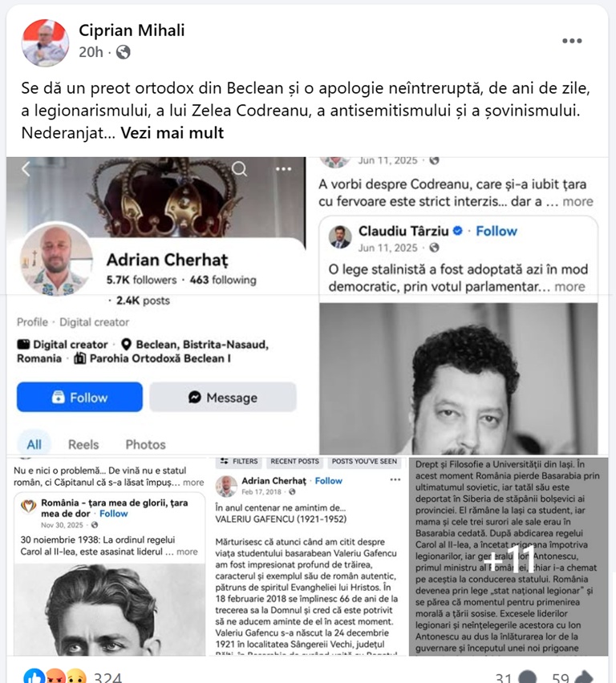Viewport: 616px width, 683px height.
Task: Click the public globe privacy icon
Action: (124, 52)
